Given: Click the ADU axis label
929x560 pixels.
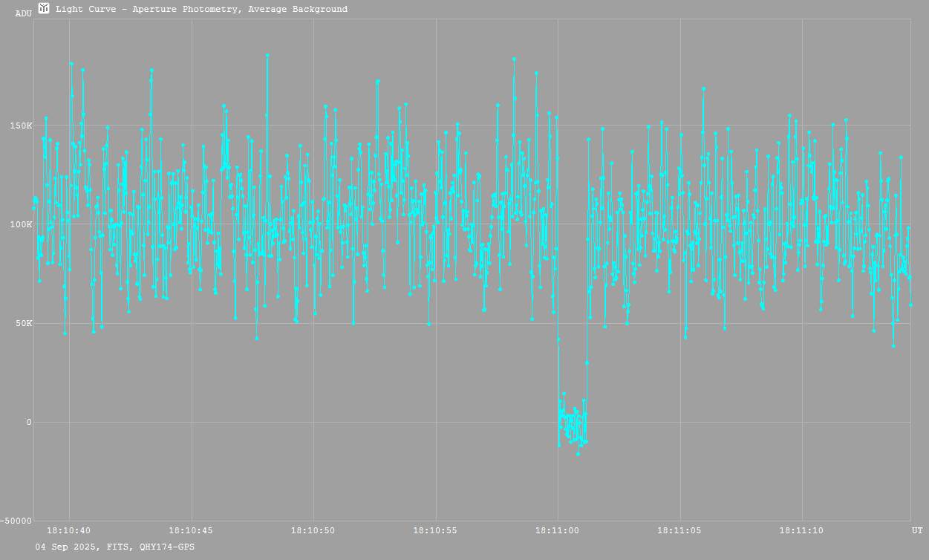Looking at the screenshot, I should point(23,13).
